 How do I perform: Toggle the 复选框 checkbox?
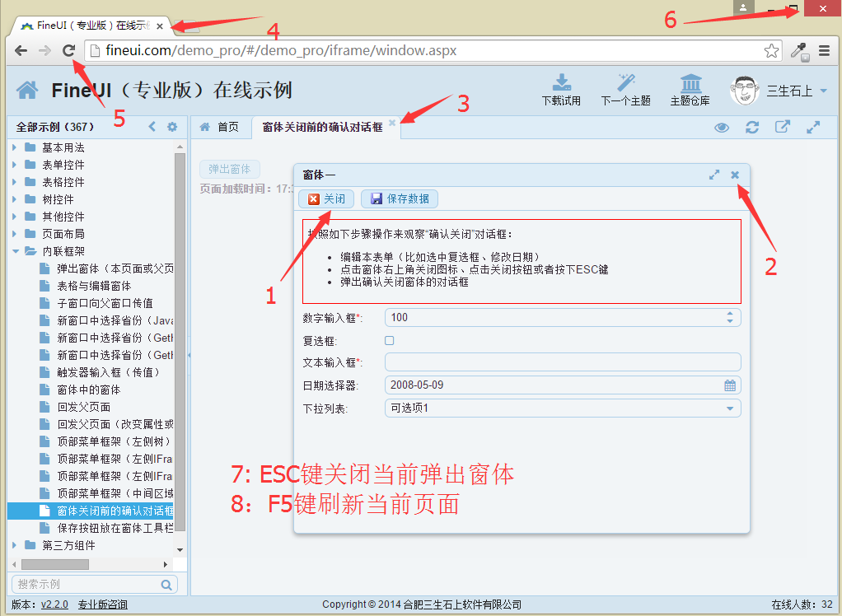390,340
